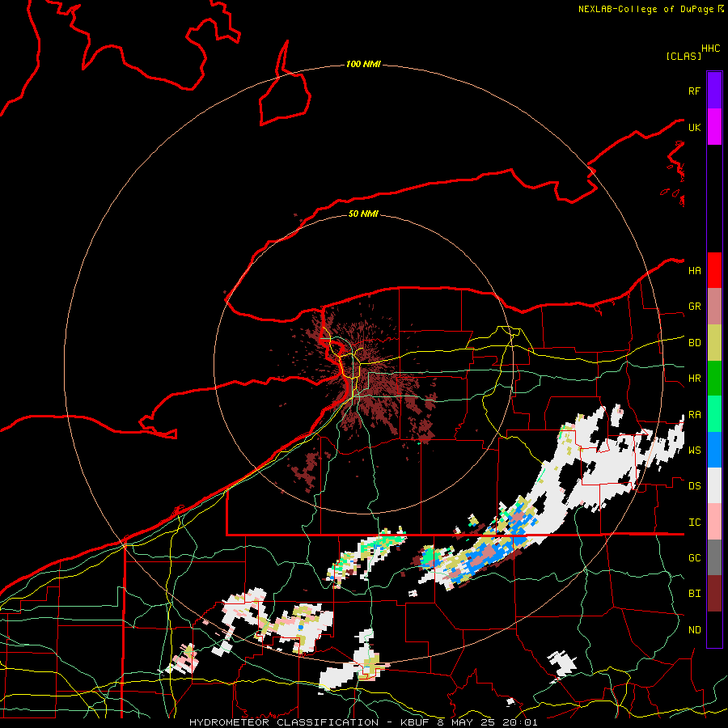Click the dark green HR legend swatch
Viewport: 728px width, 728px height.
[714, 378]
